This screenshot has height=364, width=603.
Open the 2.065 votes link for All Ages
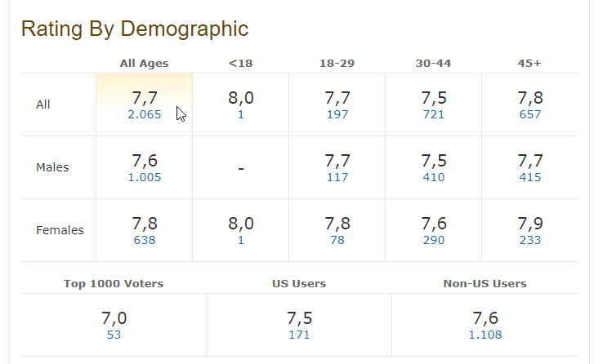[145, 115]
